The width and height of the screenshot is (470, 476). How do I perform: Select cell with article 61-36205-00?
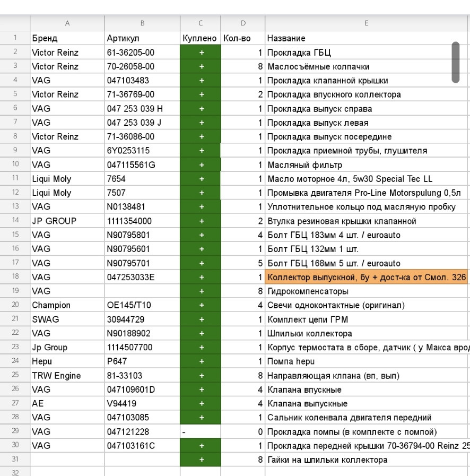[142, 53]
